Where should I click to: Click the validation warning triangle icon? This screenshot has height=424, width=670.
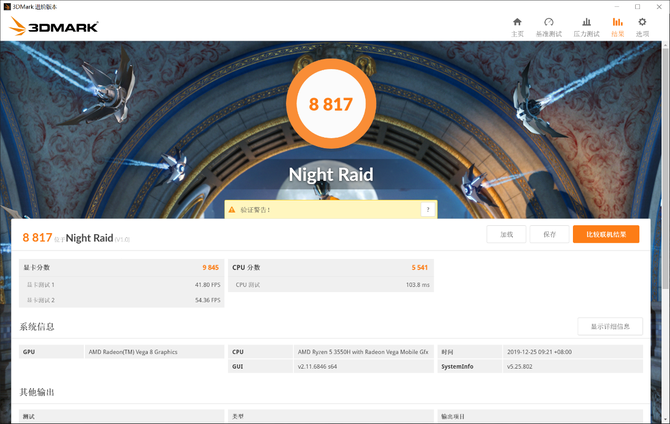click(232, 210)
